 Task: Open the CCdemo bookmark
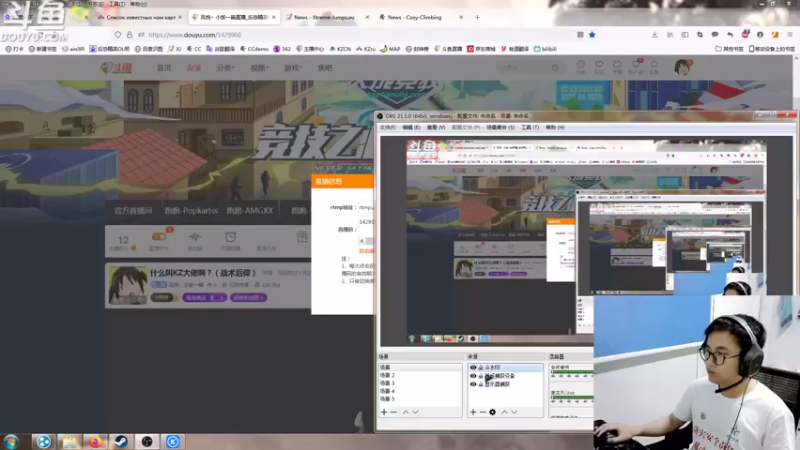click(254, 49)
